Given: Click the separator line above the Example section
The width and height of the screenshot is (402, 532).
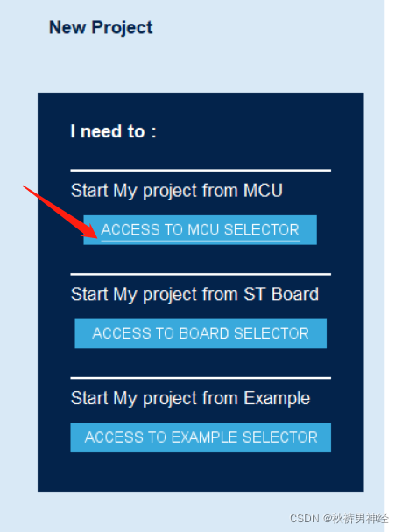Looking at the screenshot, I should pyautogui.click(x=201, y=378).
